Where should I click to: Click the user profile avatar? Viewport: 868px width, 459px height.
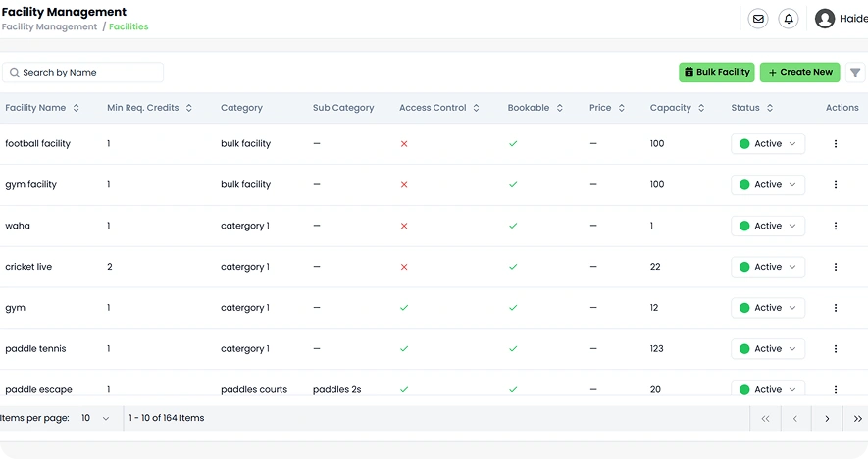[x=824, y=19]
